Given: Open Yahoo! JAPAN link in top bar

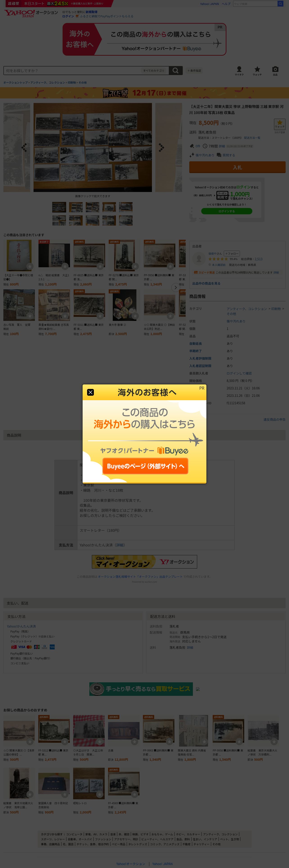Looking at the screenshot, I should coord(209,4).
